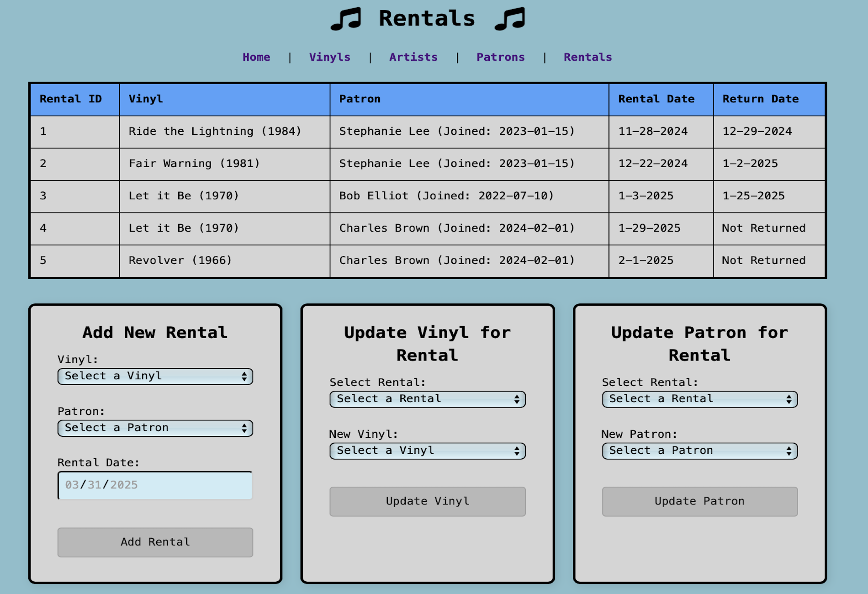868x594 pixels.
Task: Expand the Vinyl dropdown in Add New Rental
Action: point(155,376)
